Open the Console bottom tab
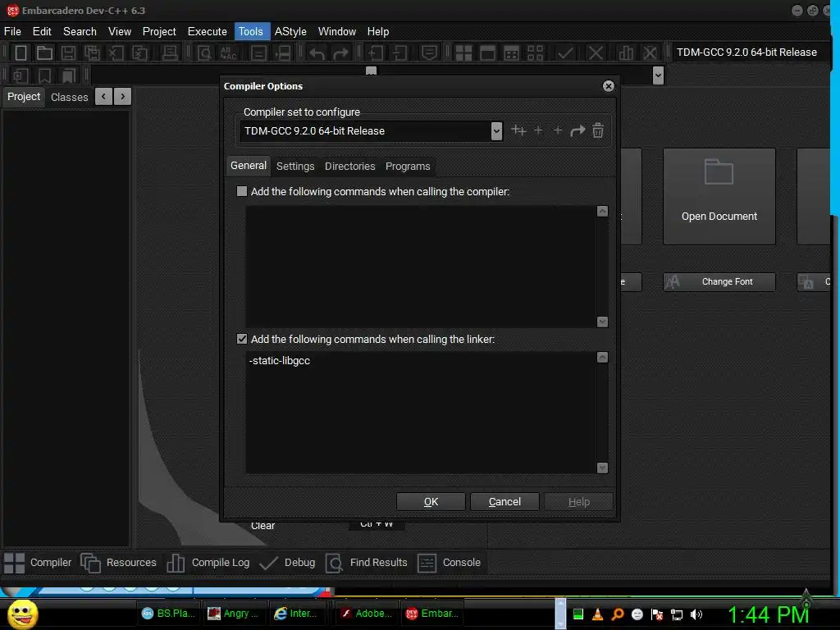Viewport: 840px width, 630px height. point(449,563)
